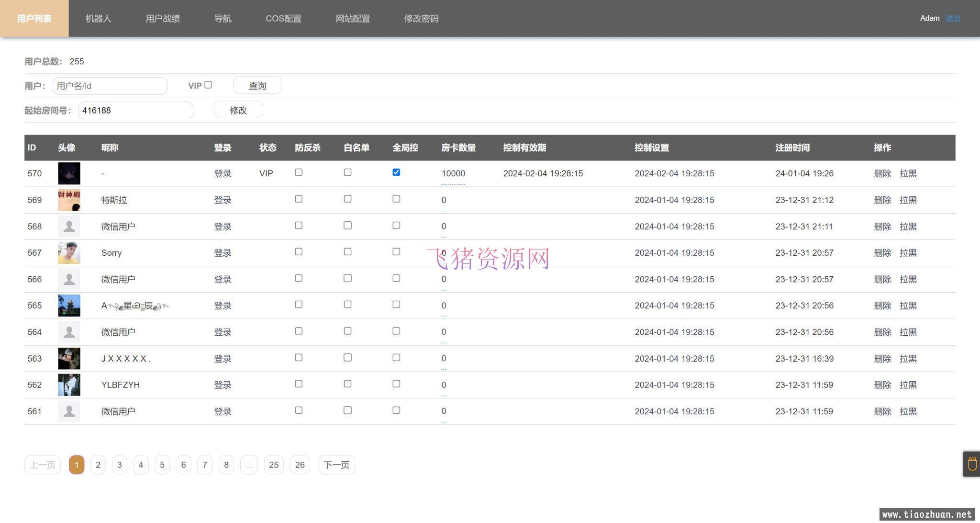The width and height of the screenshot is (980, 523).
Task: Open user 570's avatar thumbnail
Action: pos(69,173)
